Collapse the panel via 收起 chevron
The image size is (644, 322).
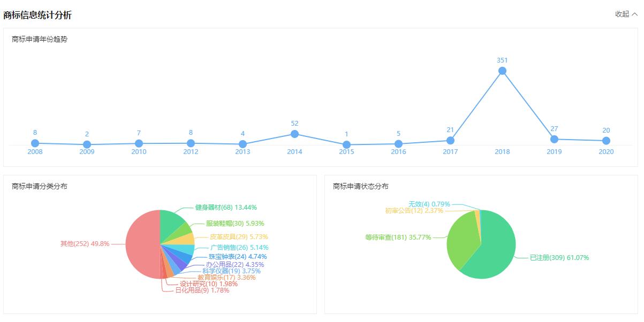[626, 15]
